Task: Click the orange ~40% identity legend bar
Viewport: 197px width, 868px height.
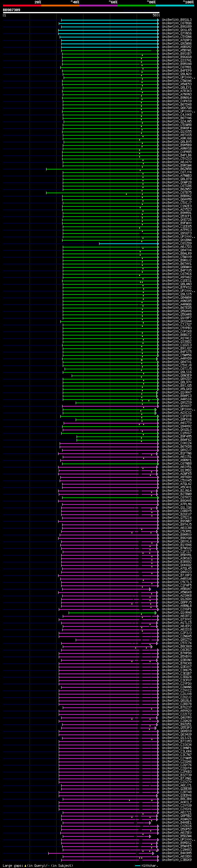Action: (60, 6)
